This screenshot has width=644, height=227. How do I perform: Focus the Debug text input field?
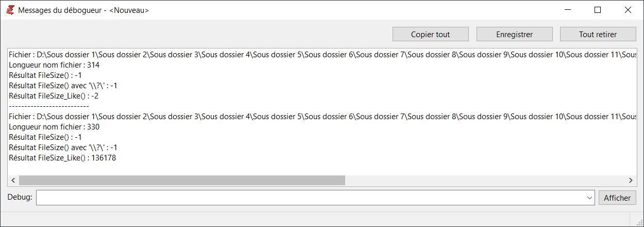pos(309,198)
